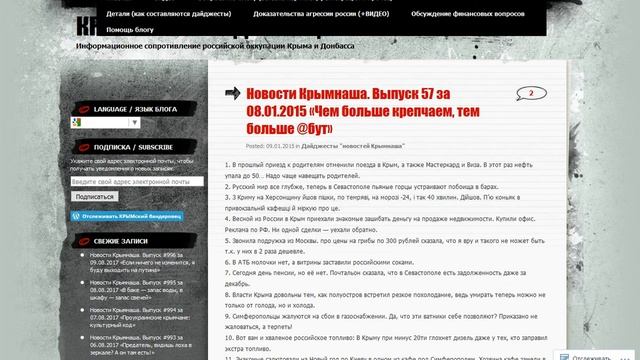Click list item '9. Симферопольцы жалуются на сбои'
Image resolution: width=640 pixels, height=360 pixels.
381,322
